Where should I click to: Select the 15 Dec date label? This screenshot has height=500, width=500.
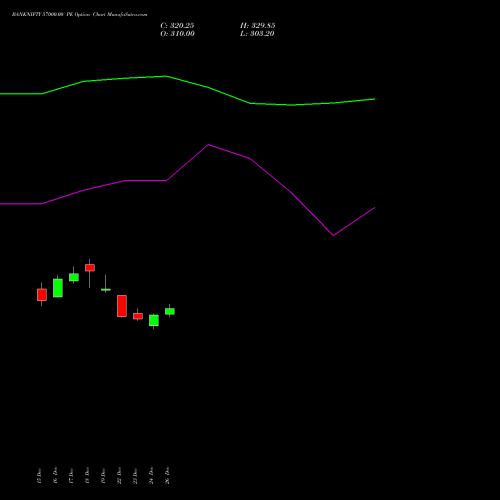(39, 476)
